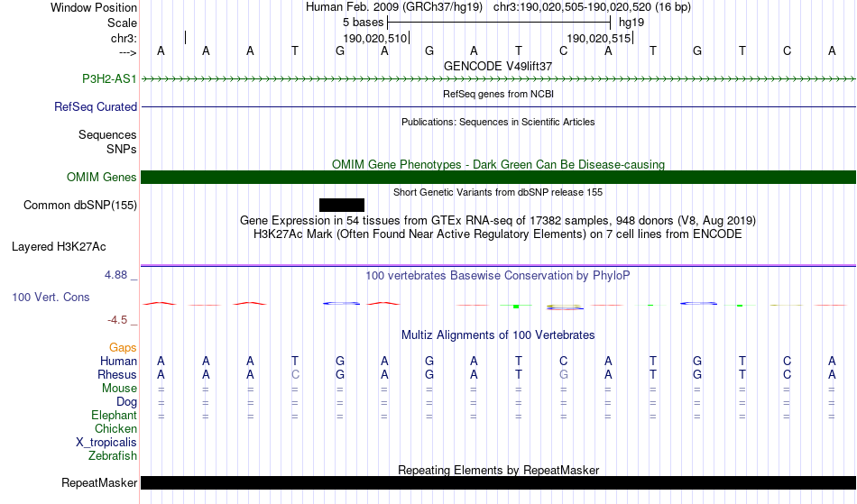Click the mismatched gray C in Rhesus row

pos(295,374)
